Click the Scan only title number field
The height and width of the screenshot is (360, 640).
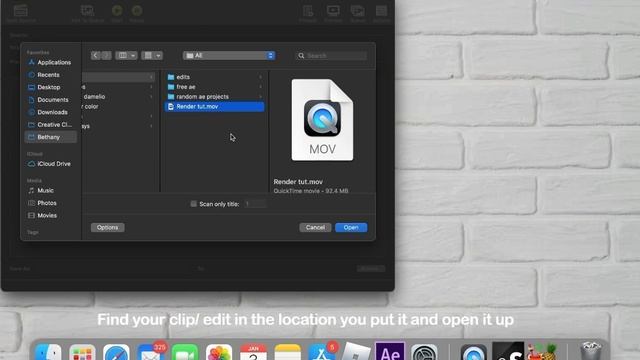[x=255, y=204]
